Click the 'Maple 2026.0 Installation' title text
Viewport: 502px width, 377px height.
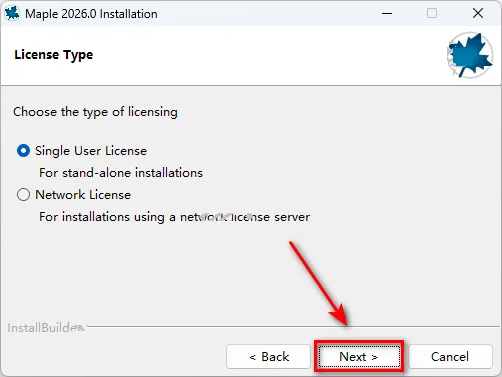(x=91, y=14)
